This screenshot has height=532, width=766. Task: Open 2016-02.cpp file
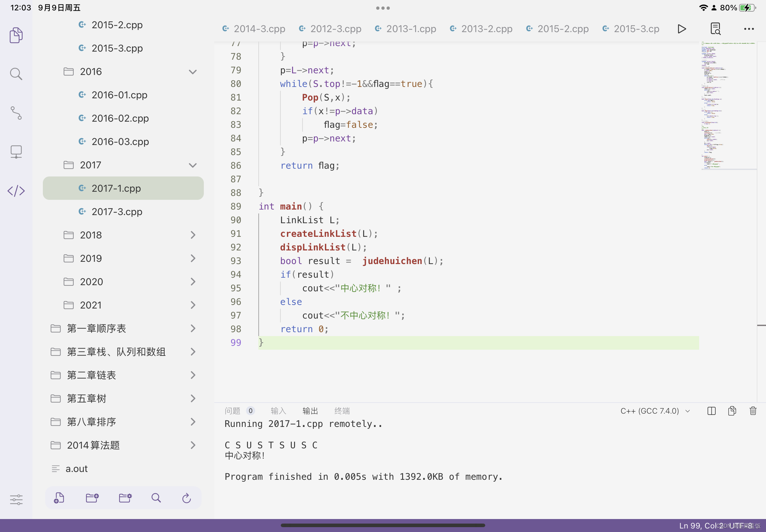[x=123, y=118]
